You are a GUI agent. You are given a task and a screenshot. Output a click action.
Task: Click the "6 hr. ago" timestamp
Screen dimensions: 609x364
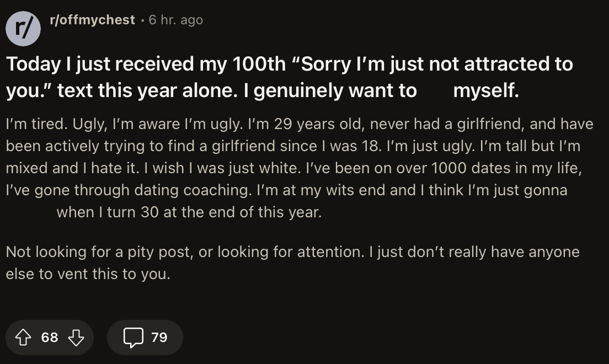(176, 20)
